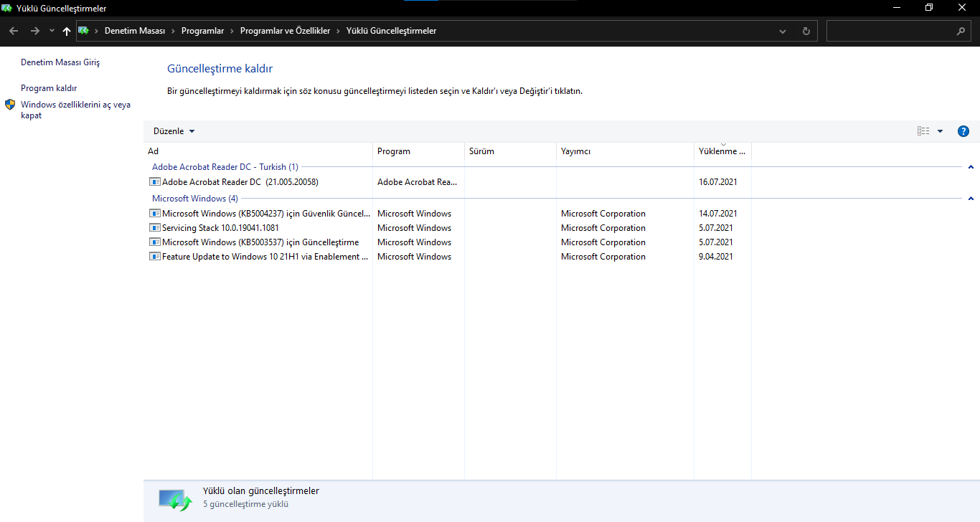Image resolution: width=980 pixels, height=522 pixels.
Task: Sort by the Ad column header
Action: click(x=258, y=151)
